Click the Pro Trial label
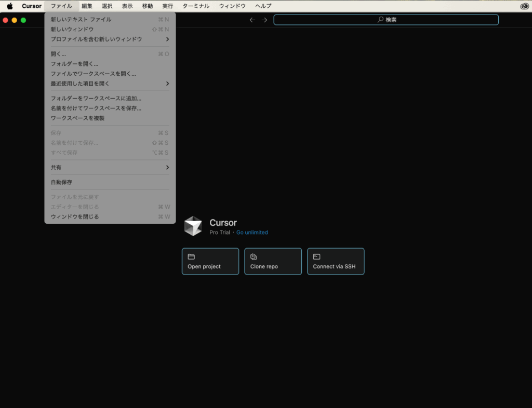The image size is (532, 408). (220, 233)
